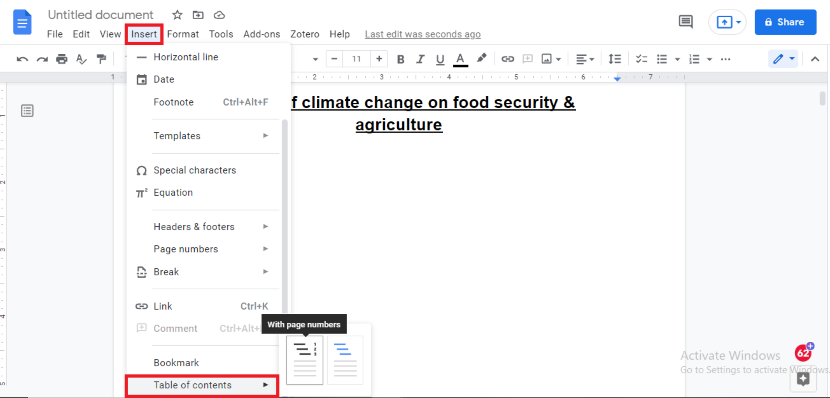The image size is (830, 398).
Task: Show more toolbar options
Action: [726, 59]
